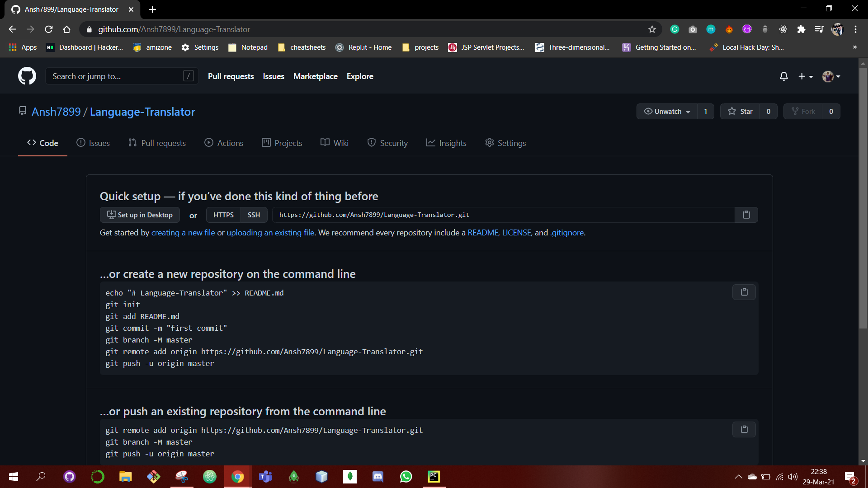Copy the push existing repository commands
Viewport: 868px width, 488px height.
coord(744,430)
